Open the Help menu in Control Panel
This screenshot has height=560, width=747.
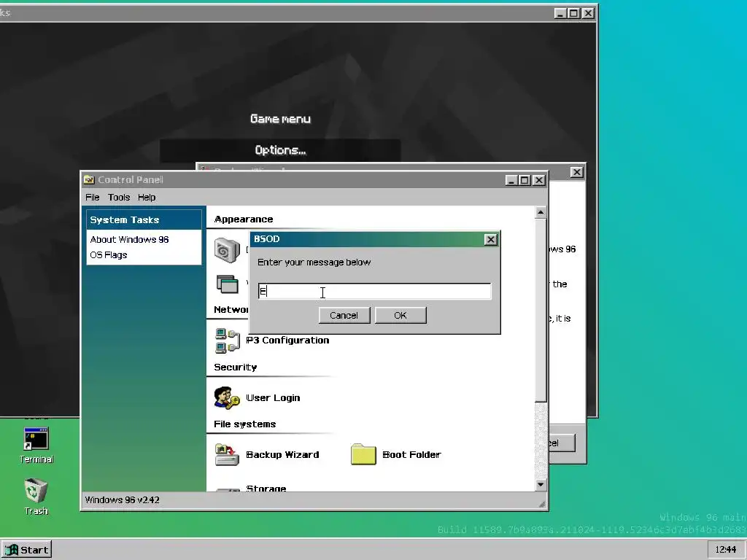tap(147, 197)
